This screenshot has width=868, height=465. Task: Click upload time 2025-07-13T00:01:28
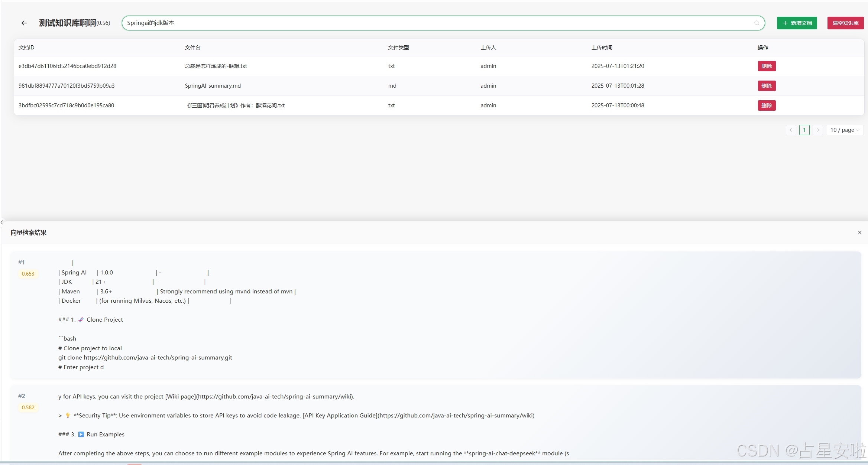618,86
